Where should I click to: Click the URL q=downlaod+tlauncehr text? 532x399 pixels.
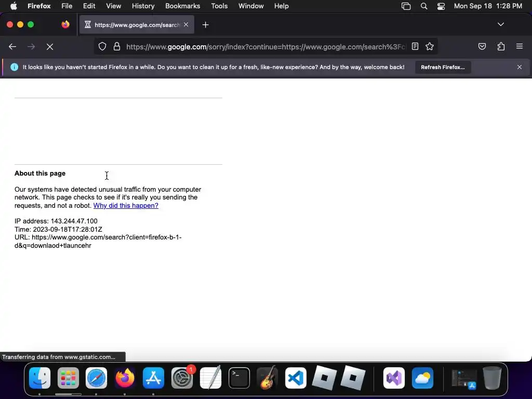click(x=98, y=242)
